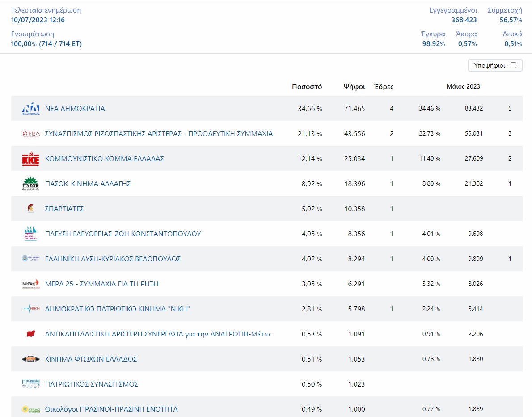Click PASOK's 18.396 vote count

[x=355, y=184]
